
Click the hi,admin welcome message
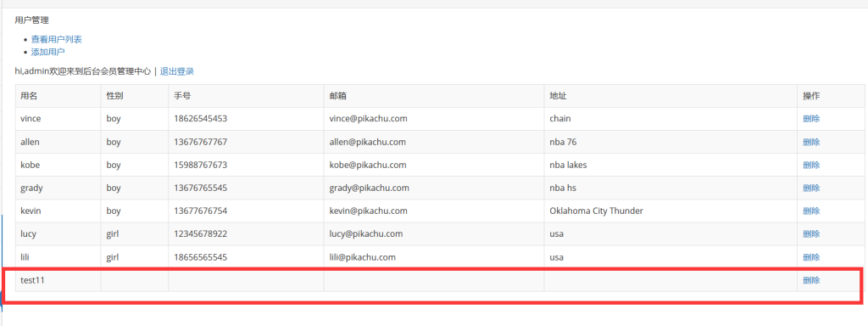(82, 71)
